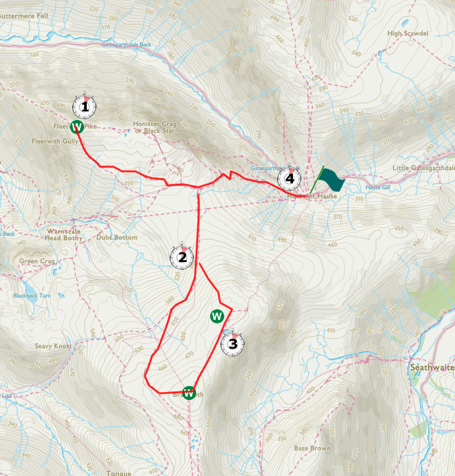Select the green W waypoint at Brandreth

pos(189,393)
